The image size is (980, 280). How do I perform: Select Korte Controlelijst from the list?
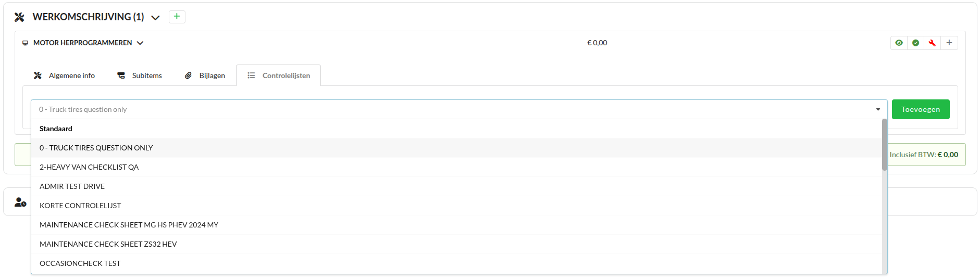[80, 206]
